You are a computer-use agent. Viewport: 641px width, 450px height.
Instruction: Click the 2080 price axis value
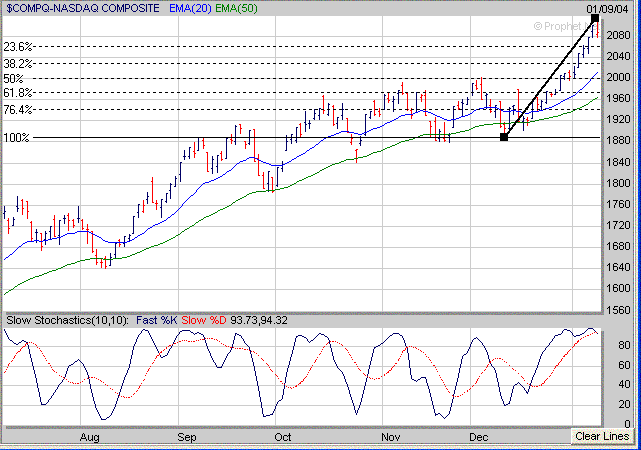click(619, 35)
